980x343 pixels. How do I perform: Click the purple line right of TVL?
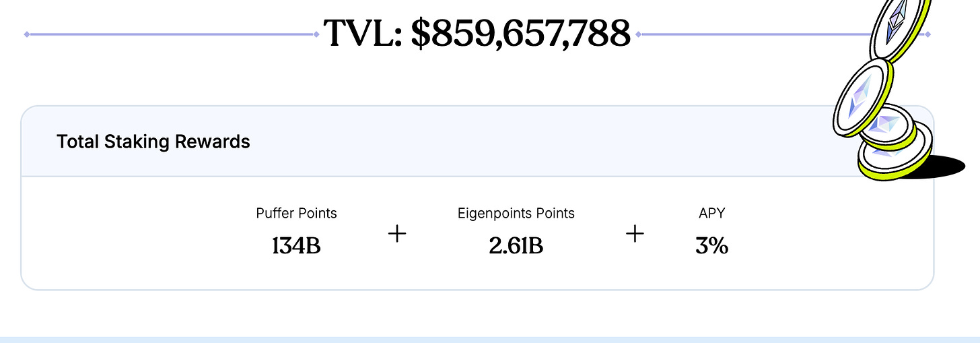(x=754, y=34)
